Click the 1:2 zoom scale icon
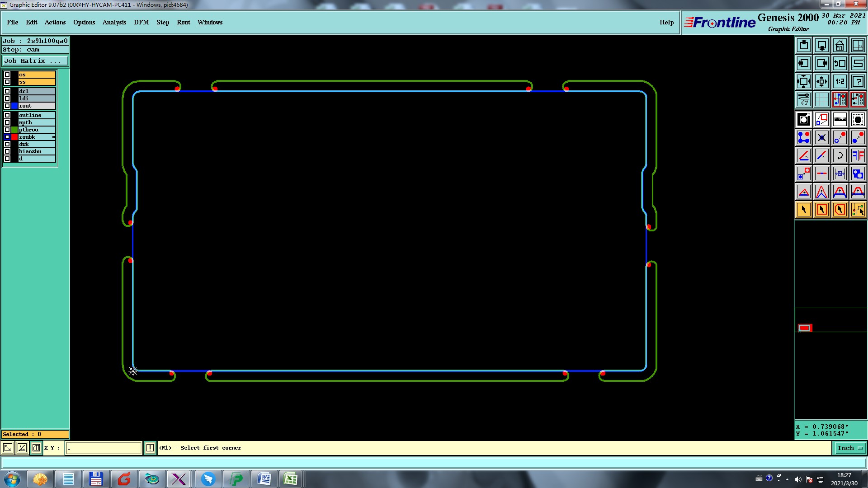 pyautogui.click(x=840, y=81)
